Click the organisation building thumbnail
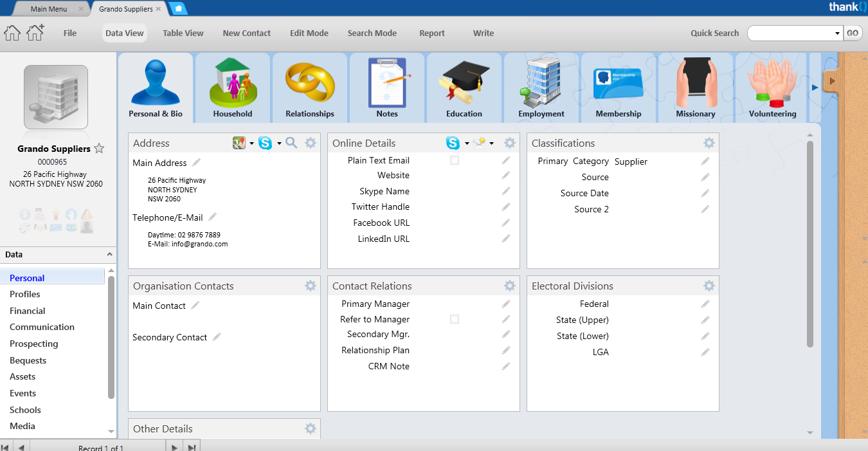Screen dimensions: 868x451 pos(56,97)
